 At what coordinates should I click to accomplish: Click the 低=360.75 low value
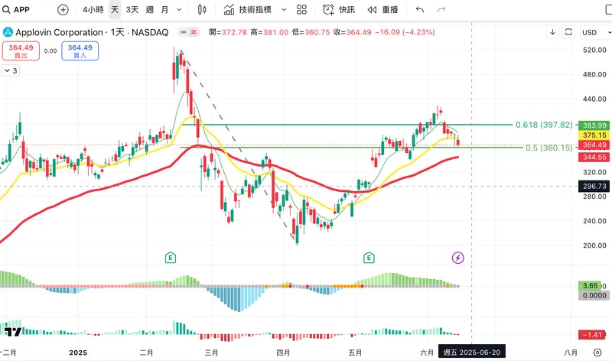click(x=311, y=32)
